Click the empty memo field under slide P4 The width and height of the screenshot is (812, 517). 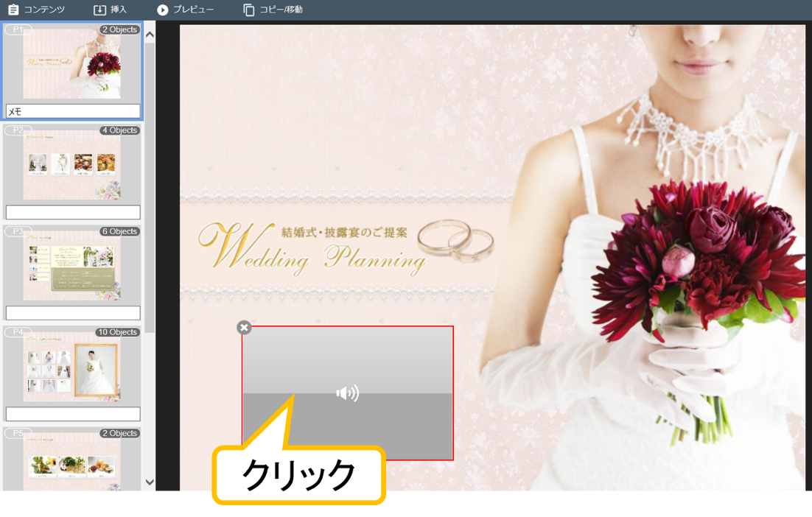pyautogui.click(x=72, y=414)
